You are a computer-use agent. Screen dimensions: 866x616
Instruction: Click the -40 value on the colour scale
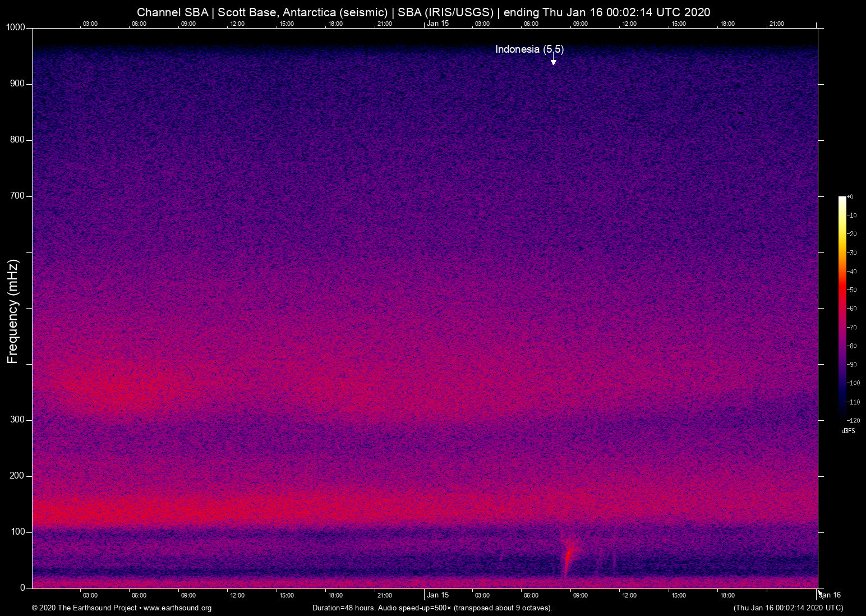click(852, 272)
